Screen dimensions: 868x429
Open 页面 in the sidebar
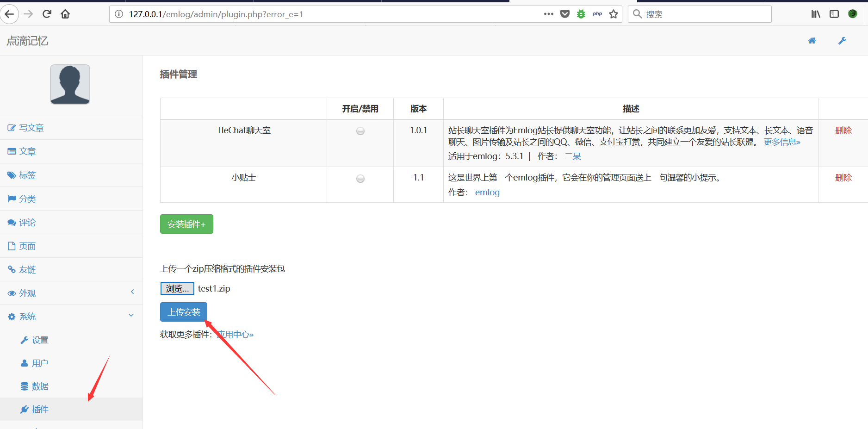coord(71,246)
